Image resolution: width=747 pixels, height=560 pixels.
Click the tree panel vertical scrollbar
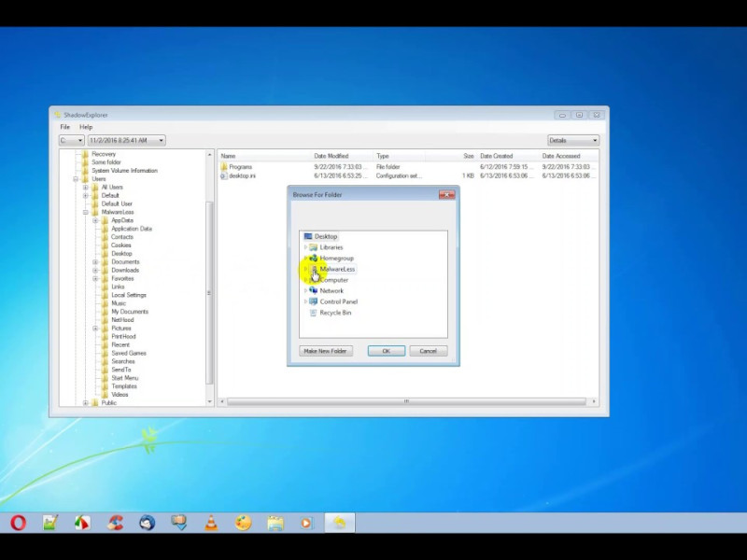coord(209,293)
